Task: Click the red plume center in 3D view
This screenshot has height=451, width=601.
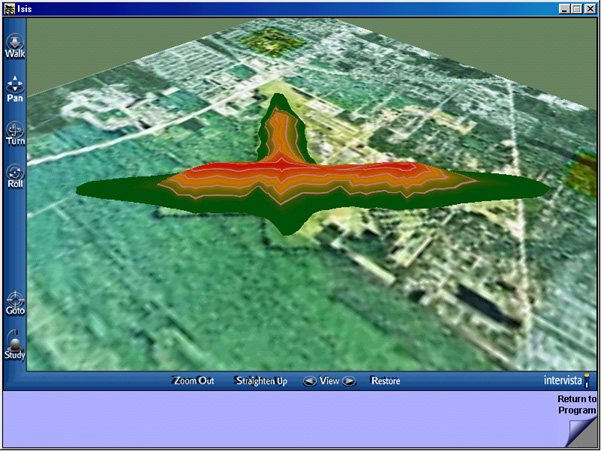Action: pos(282,168)
